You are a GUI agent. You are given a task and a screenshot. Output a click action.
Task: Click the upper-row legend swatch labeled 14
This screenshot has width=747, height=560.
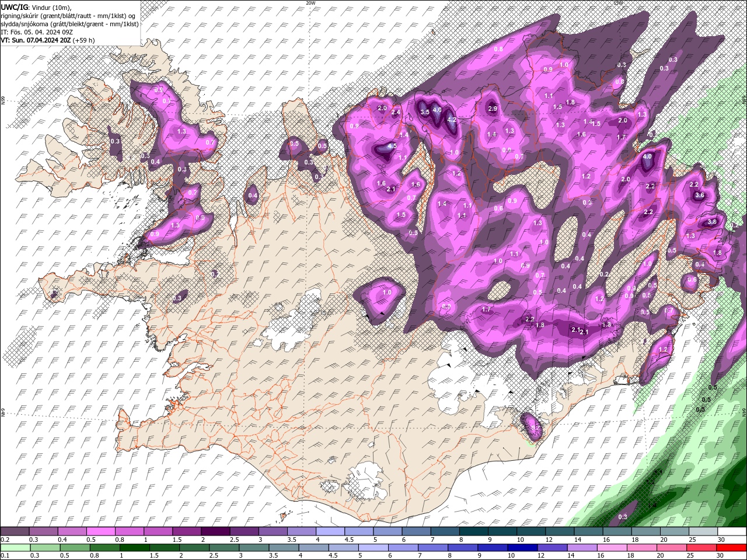pyautogui.click(x=589, y=531)
